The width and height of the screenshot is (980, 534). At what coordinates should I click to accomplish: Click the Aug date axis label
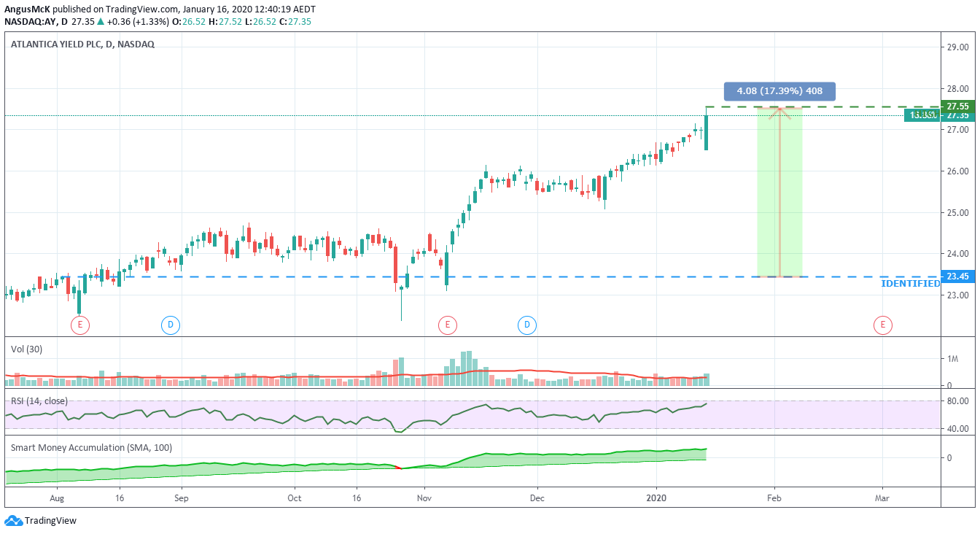[x=58, y=499]
